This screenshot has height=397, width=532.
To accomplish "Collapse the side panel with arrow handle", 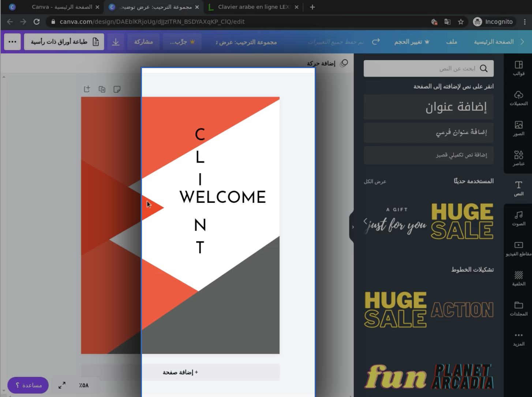I will [x=352, y=227].
